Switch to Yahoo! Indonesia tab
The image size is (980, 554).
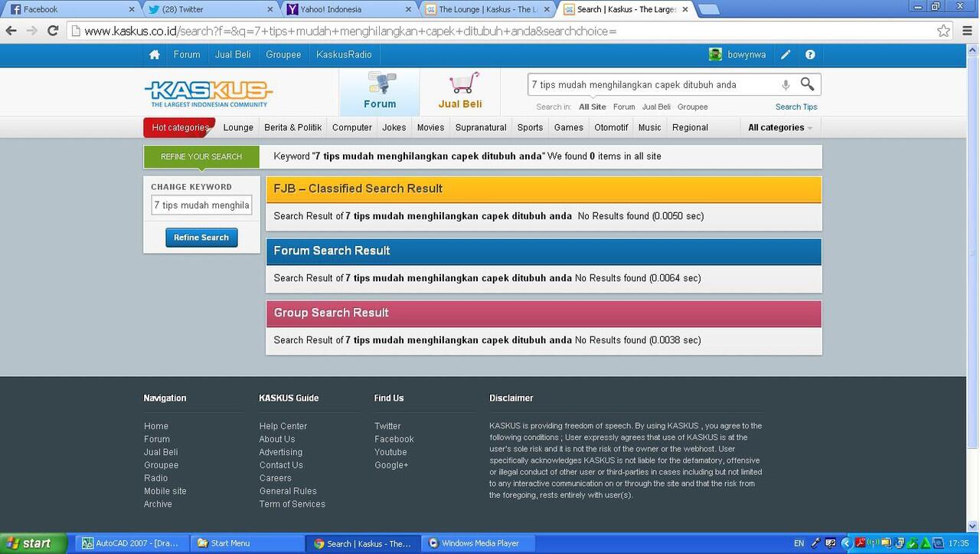pyautogui.click(x=345, y=9)
